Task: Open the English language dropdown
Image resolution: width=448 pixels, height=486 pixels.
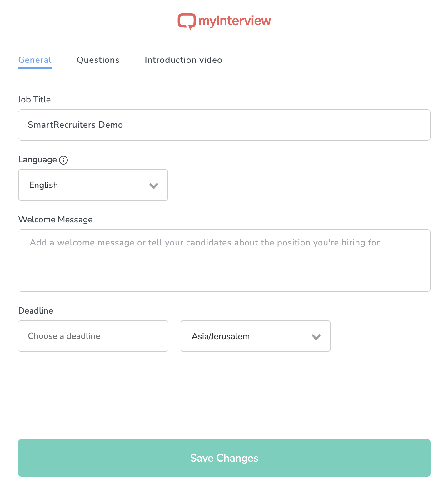Action: coord(93,185)
